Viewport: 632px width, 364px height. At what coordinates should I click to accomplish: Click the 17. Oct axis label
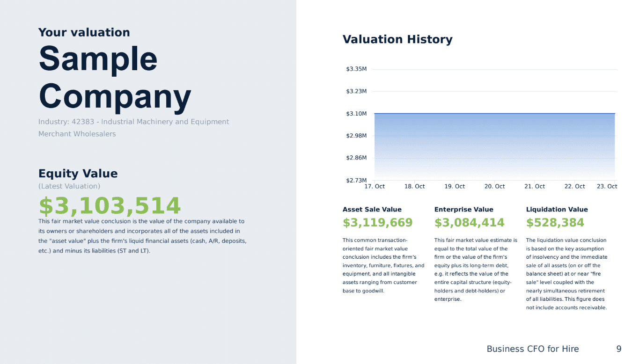tap(375, 186)
